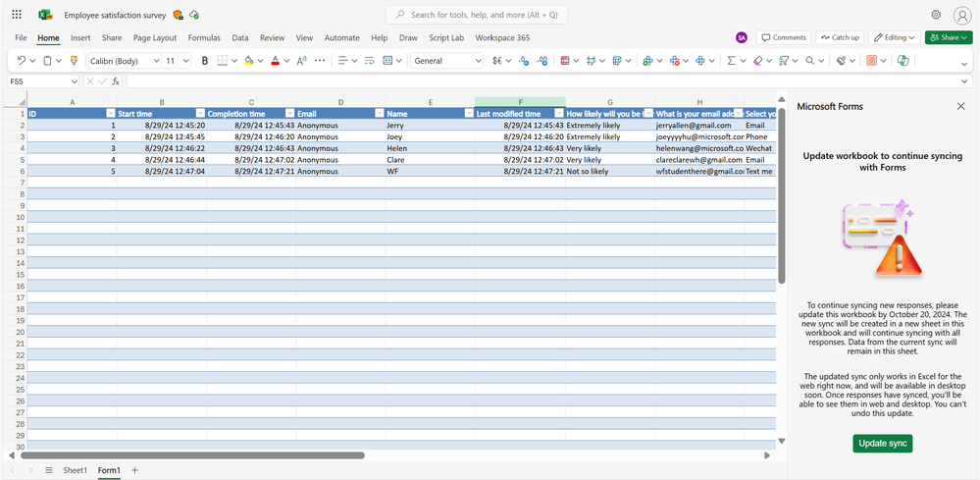Switch to the Insert tab
This screenshot has width=980, height=480.
(x=80, y=37)
